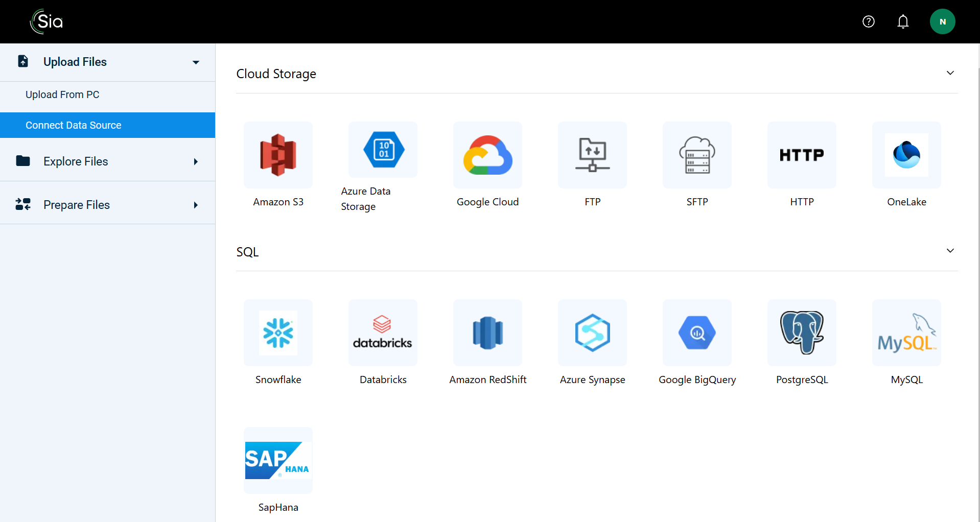Pick the PostgreSQL elephant icon
This screenshot has height=522, width=980.
(802, 333)
